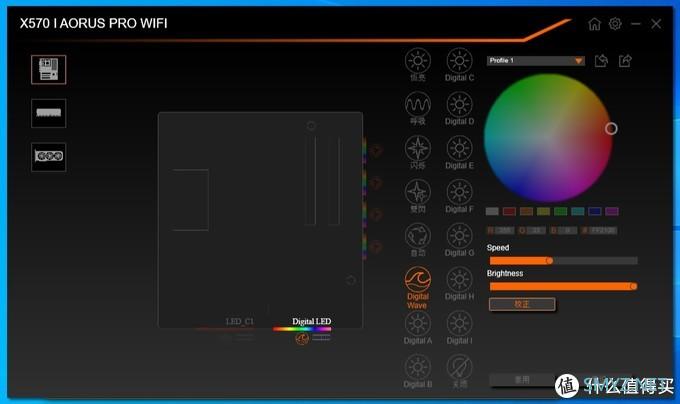Choose the red preset swatch
680x404 pixels.
tap(509, 211)
